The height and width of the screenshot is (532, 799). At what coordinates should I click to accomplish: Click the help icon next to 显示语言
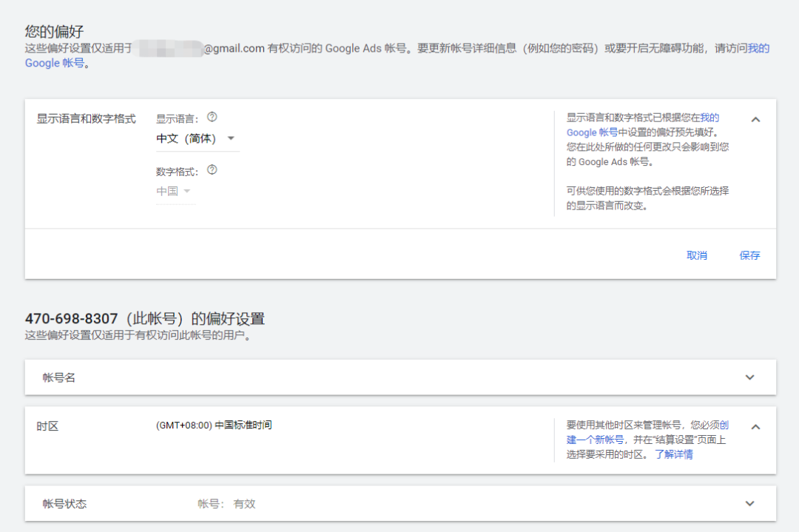pyautogui.click(x=212, y=117)
